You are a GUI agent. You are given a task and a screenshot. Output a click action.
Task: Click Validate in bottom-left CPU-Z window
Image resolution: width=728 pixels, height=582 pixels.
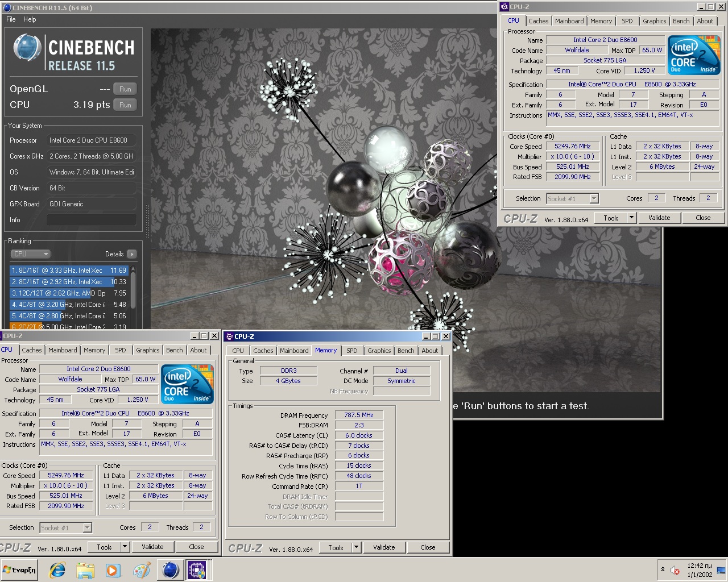point(152,547)
